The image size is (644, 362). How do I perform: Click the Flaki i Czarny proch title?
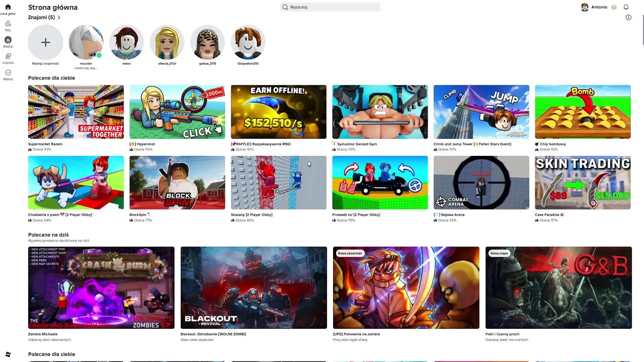503,334
